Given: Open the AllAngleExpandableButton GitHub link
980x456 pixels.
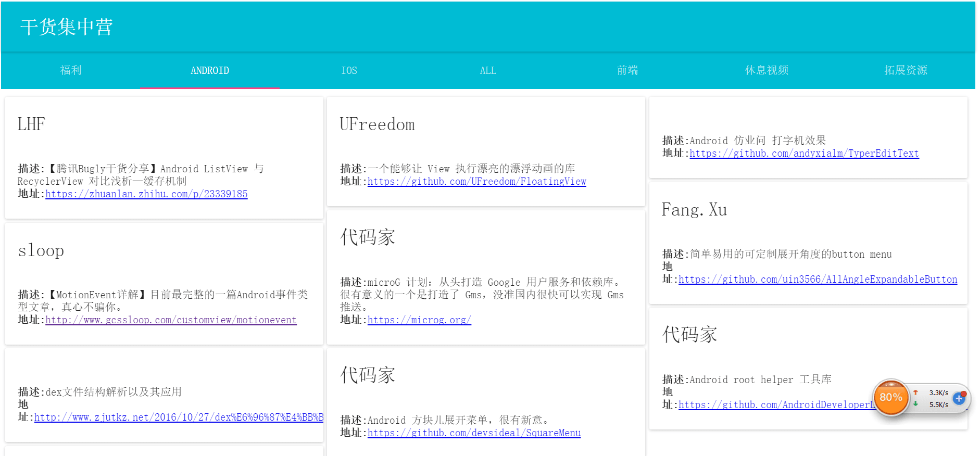Looking at the screenshot, I should coord(818,280).
